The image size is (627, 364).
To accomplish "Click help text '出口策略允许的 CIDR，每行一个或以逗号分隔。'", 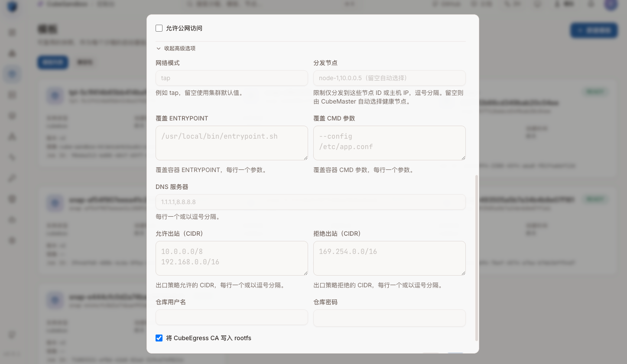I will tap(221, 285).
